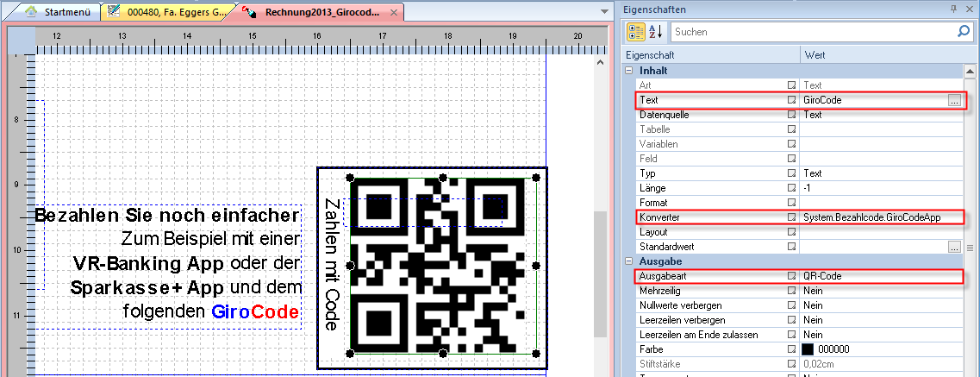Toggle the Leerzeilen verbergen value Nein
980x377 pixels.
813,320
